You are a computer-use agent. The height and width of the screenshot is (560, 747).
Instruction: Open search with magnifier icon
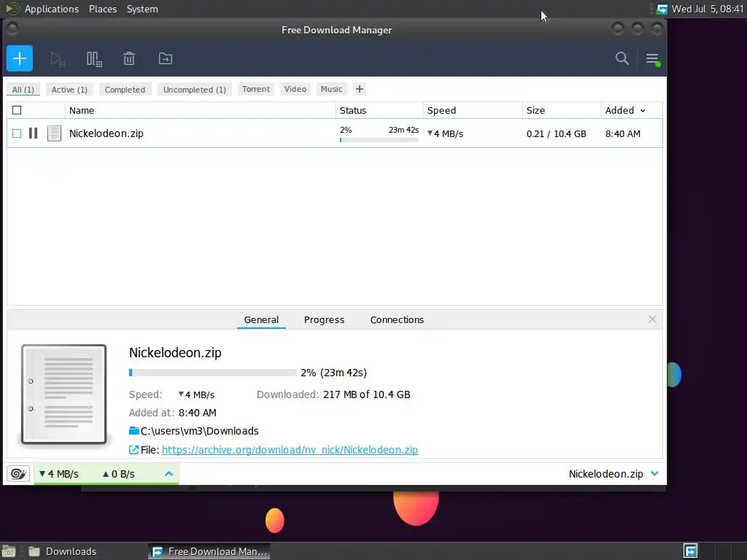tap(622, 58)
